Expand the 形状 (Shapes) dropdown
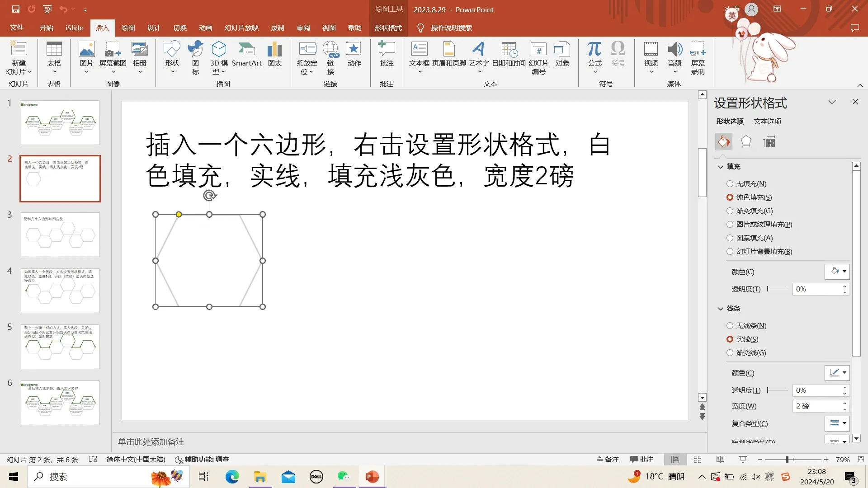Viewport: 868px width, 488px height. [172, 70]
